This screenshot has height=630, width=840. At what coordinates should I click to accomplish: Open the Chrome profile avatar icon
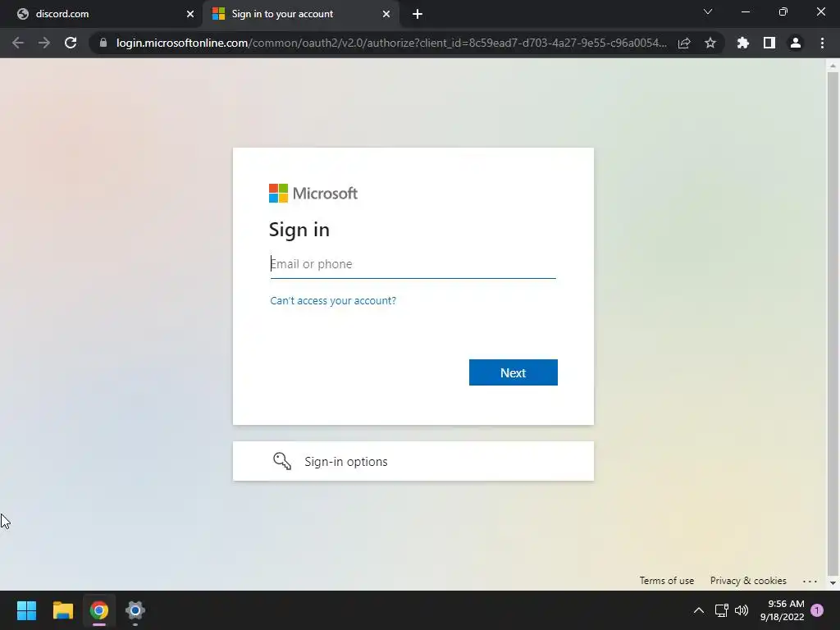(796, 43)
